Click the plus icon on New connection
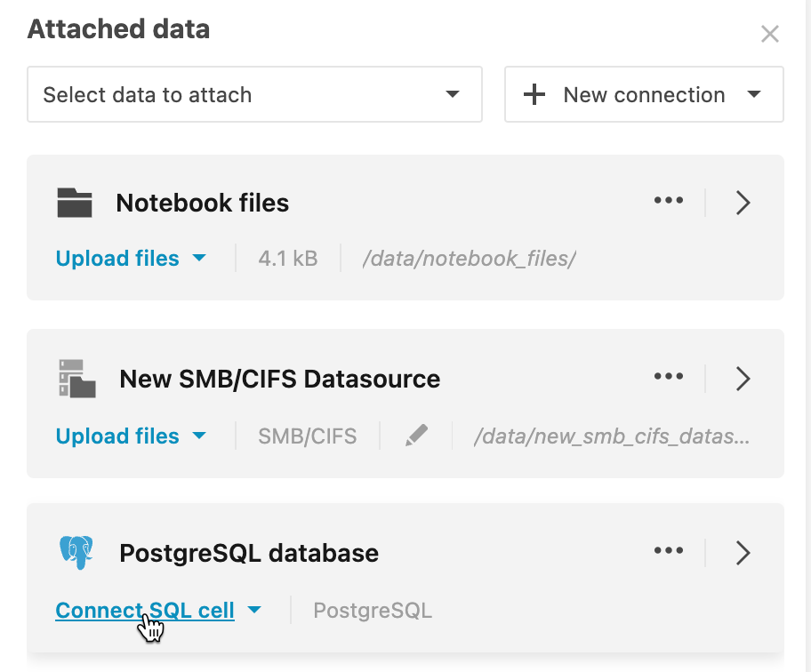This screenshot has height=672, width=811. 534,94
